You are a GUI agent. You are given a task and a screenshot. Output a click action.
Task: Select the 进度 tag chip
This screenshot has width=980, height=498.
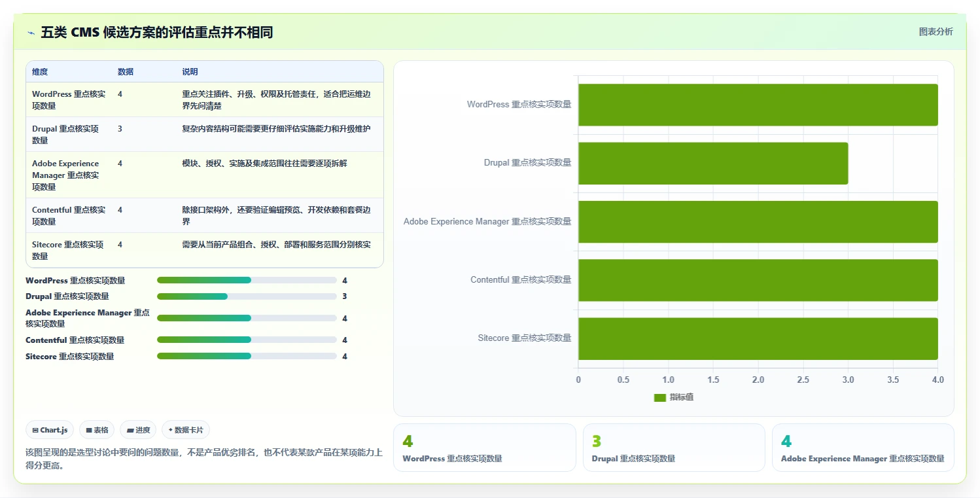click(138, 430)
